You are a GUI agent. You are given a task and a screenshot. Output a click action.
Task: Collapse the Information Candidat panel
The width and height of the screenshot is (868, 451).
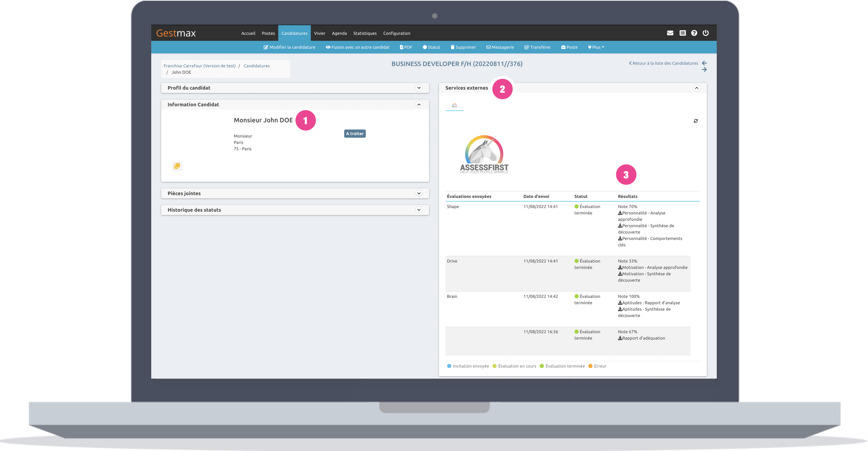pyautogui.click(x=418, y=105)
